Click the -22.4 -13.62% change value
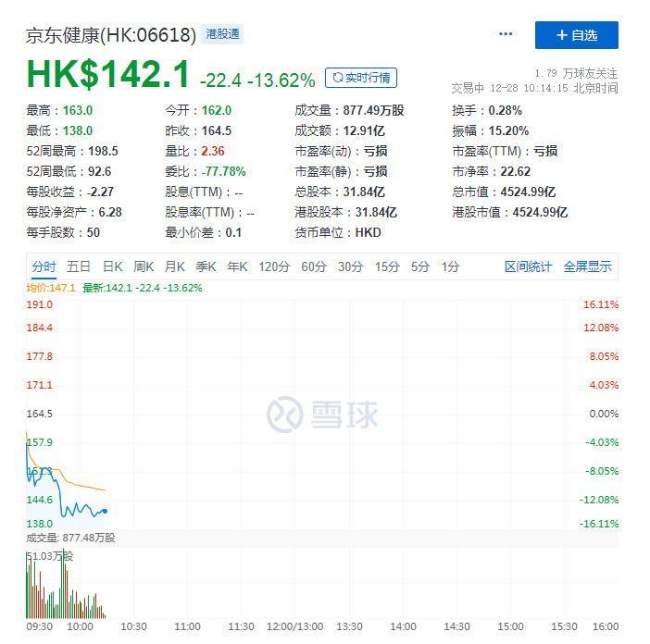The image size is (650, 644). point(257,80)
